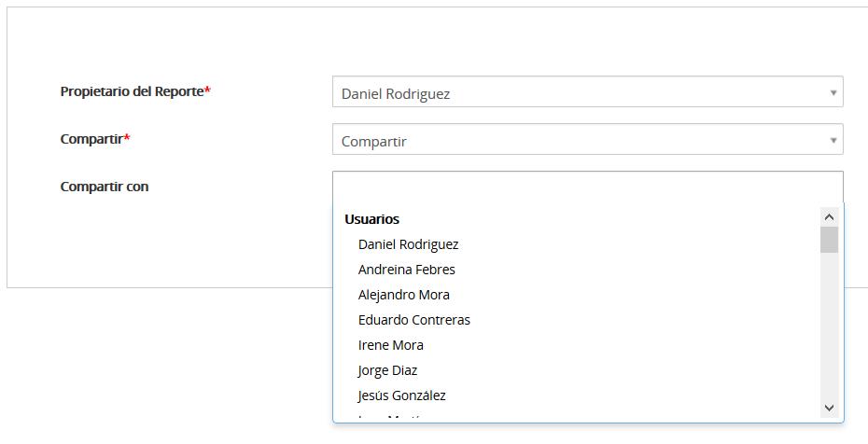
Task: Select Eduardo Contreras to share with
Action: [x=413, y=320]
